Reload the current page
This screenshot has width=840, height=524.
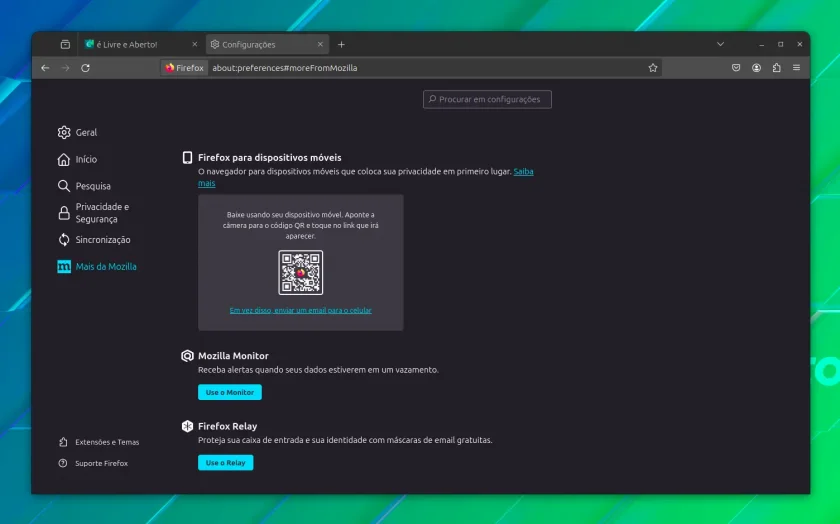[x=85, y=68]
